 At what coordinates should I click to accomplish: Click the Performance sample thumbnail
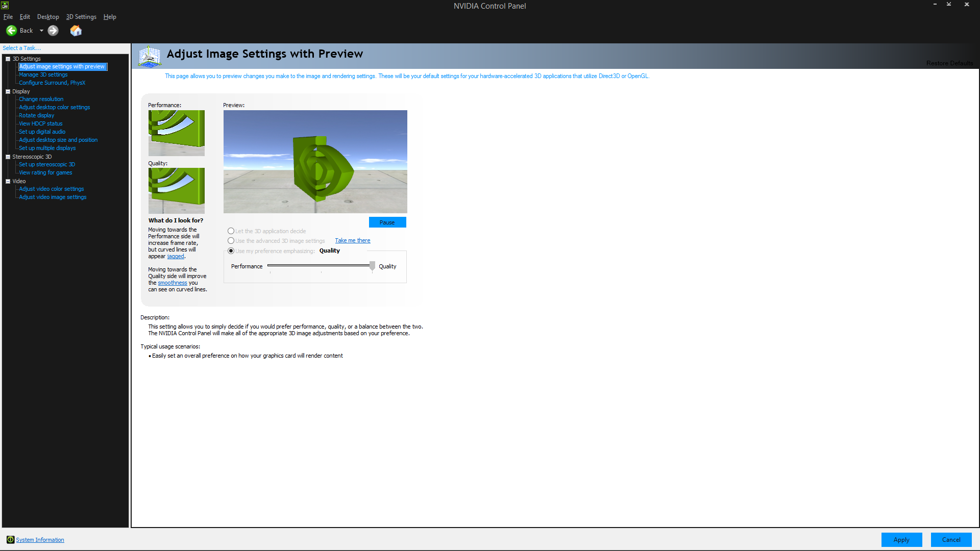176,133
